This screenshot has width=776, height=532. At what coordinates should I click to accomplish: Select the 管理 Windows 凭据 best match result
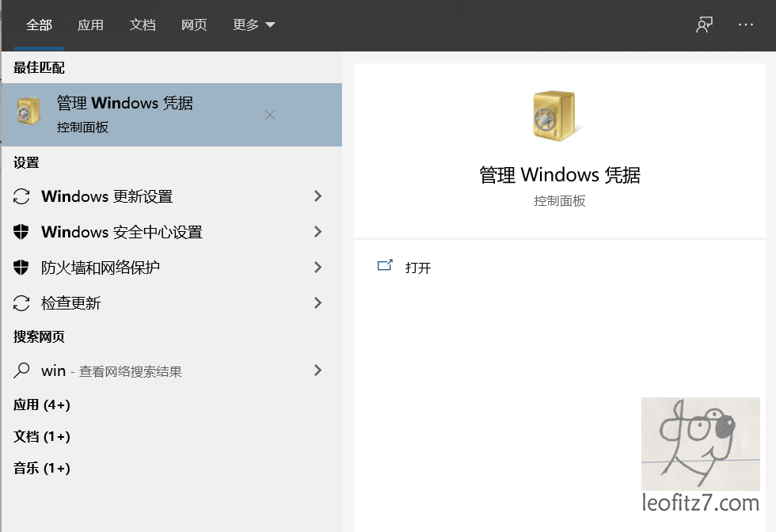point(172,115)
